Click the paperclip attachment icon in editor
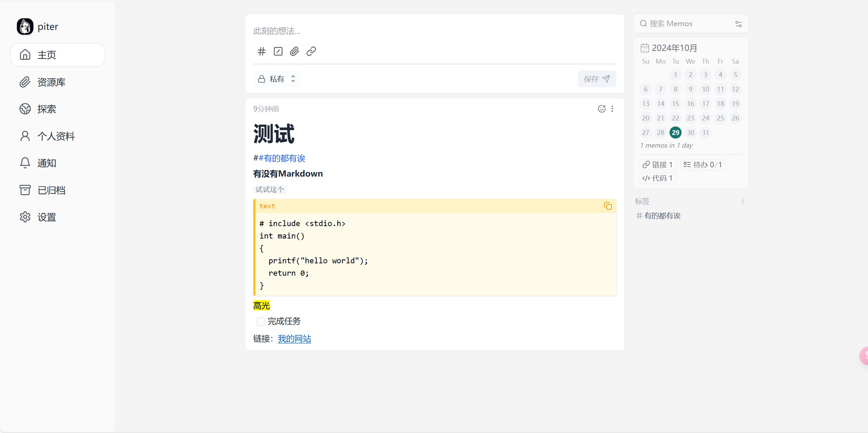868x433 pixels. [294, 51]
